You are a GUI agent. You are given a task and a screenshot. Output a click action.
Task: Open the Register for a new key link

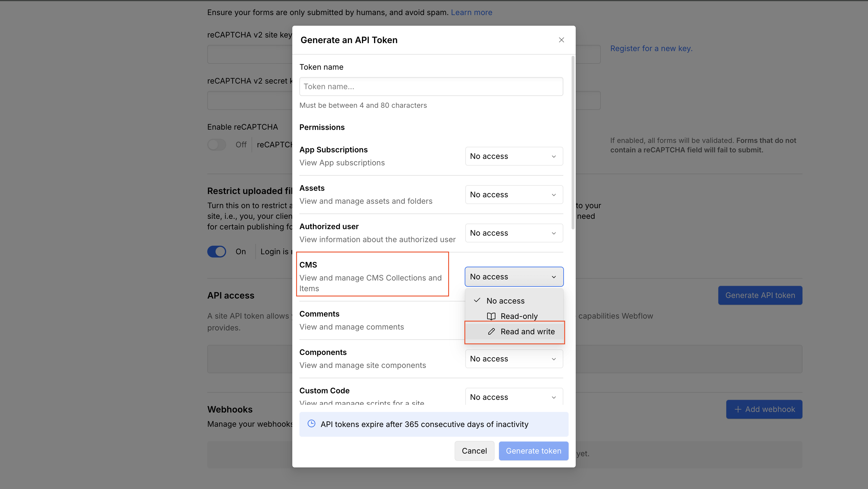tap(651, 48)
